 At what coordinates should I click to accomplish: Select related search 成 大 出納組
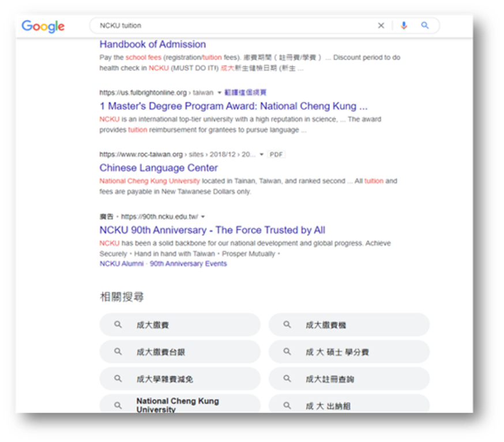[349, 404]
